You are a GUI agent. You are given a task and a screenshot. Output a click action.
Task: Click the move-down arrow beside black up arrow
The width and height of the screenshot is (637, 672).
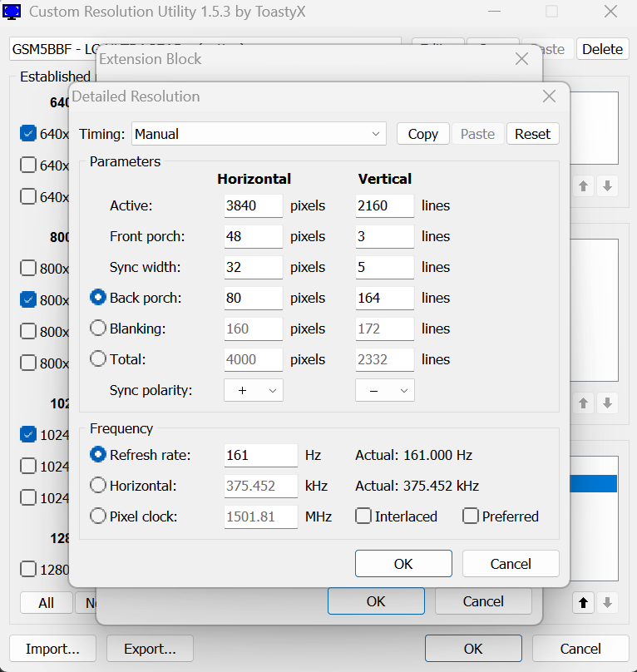(607, 603)
